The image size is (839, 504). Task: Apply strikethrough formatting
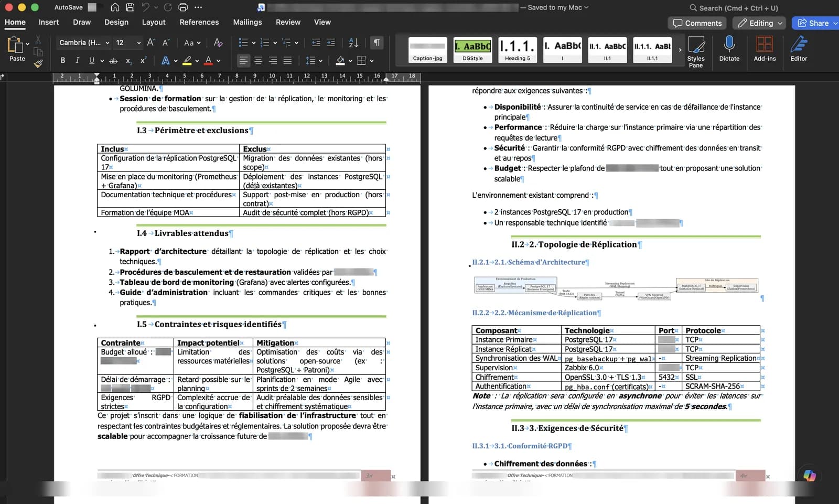pos(113,61)
